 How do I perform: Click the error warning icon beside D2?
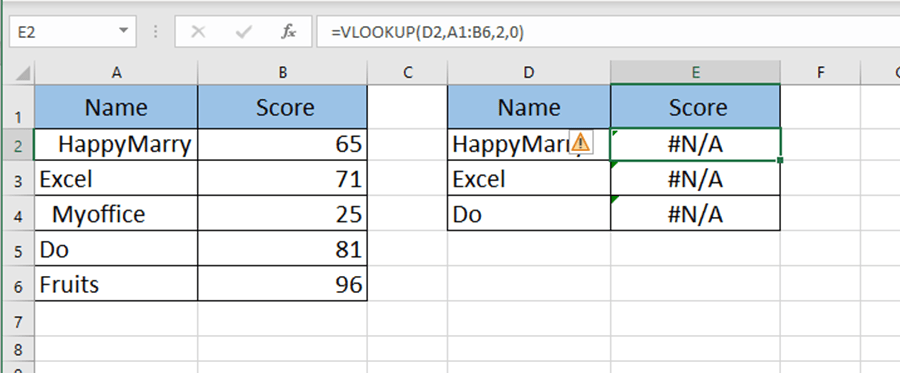pos(581,141)
